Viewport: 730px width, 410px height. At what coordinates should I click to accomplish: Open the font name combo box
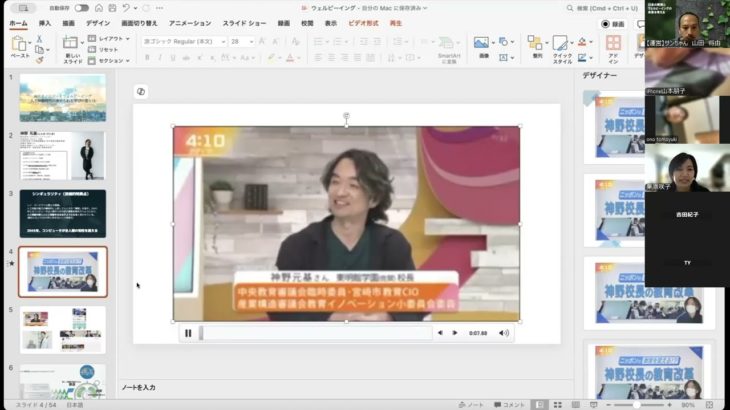pos(184,42)
